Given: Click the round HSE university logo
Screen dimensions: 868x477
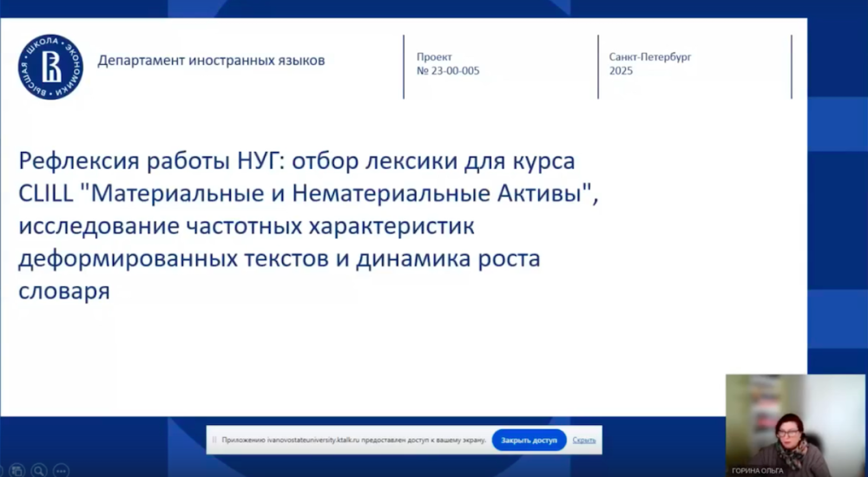Looking at the screenshot, I should [x=50, y=67].
